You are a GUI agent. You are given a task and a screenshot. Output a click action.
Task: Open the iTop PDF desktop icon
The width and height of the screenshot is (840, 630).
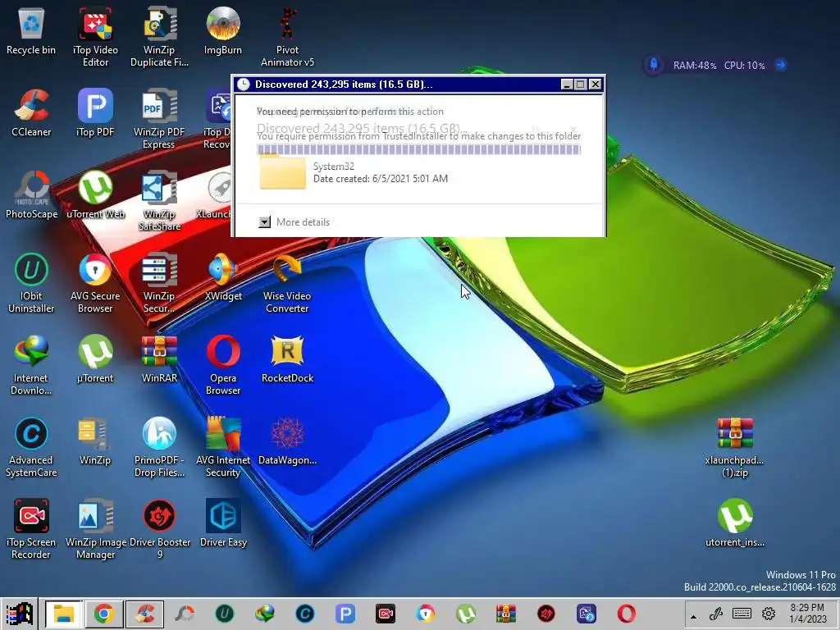point(95,113)
